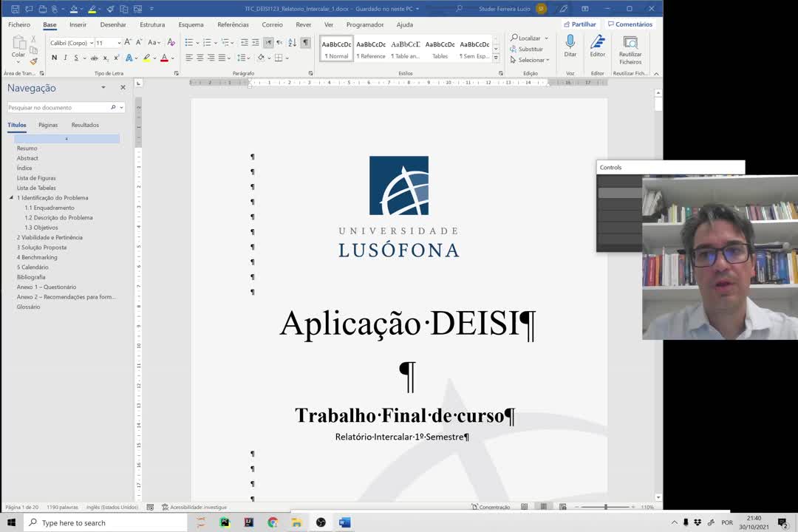Toggle right-to-left text direction
Image resolution: width=798 pixels, height=532 pixels.
pos(279,43)
